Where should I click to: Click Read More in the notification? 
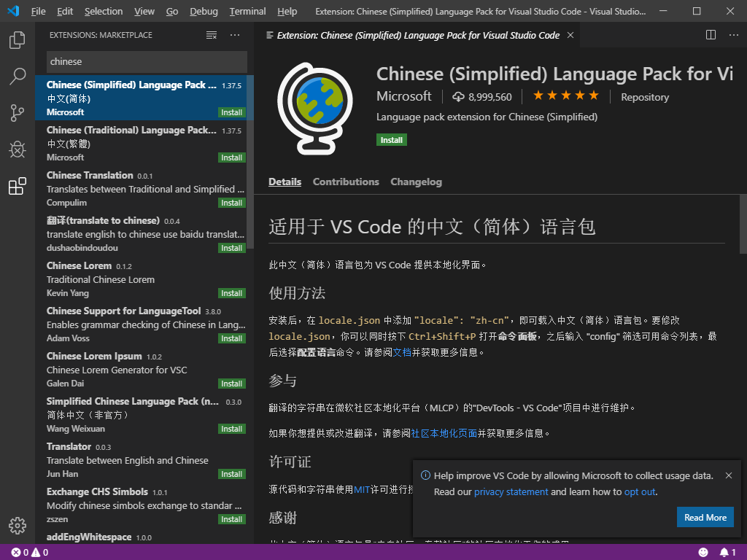click(x=705, y=518)
